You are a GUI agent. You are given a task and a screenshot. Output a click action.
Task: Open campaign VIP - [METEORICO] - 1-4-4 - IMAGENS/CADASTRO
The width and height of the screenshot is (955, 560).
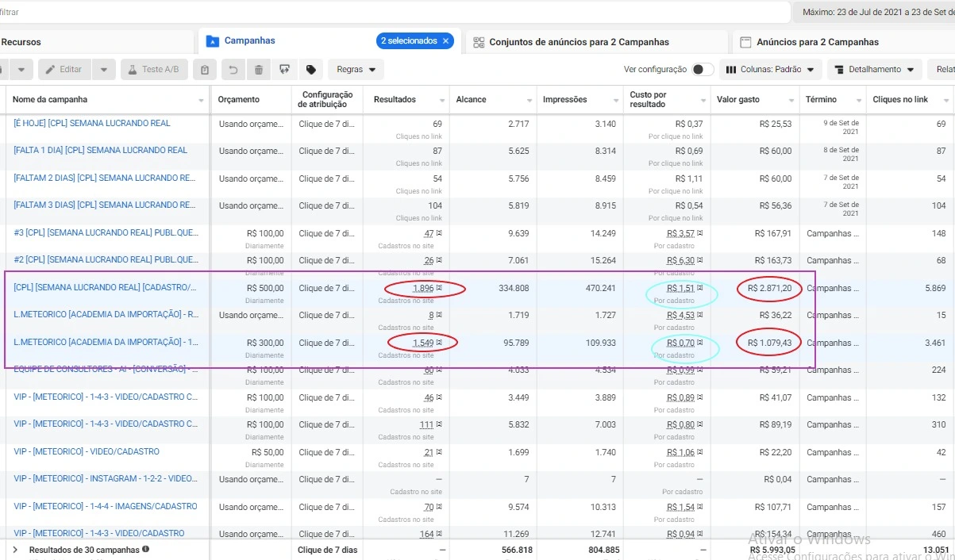pos(106,506)
